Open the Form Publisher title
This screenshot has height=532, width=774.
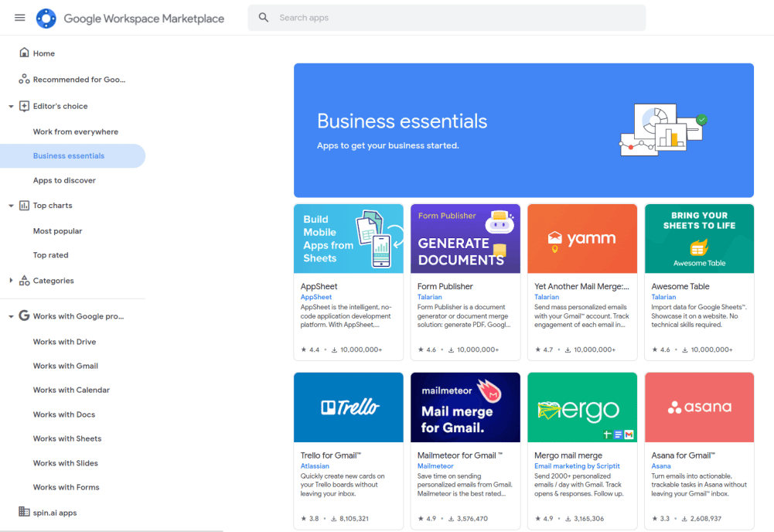click(445, 287)
